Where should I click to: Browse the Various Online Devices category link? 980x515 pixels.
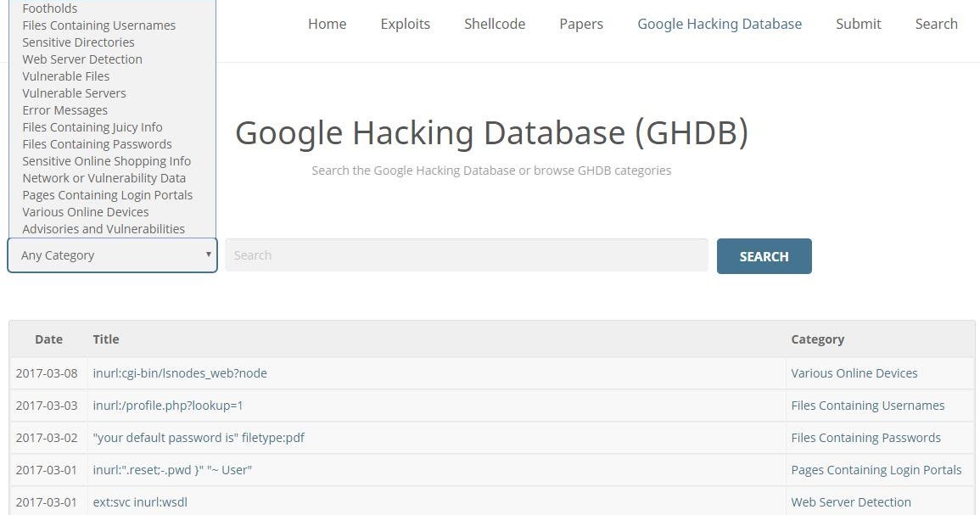(x=854, y=372)
